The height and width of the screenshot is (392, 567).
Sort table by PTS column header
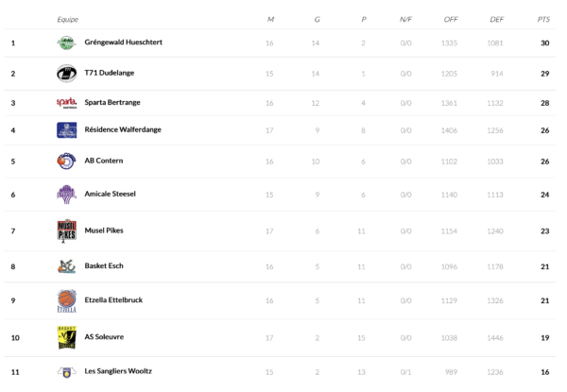pos(543,19)
